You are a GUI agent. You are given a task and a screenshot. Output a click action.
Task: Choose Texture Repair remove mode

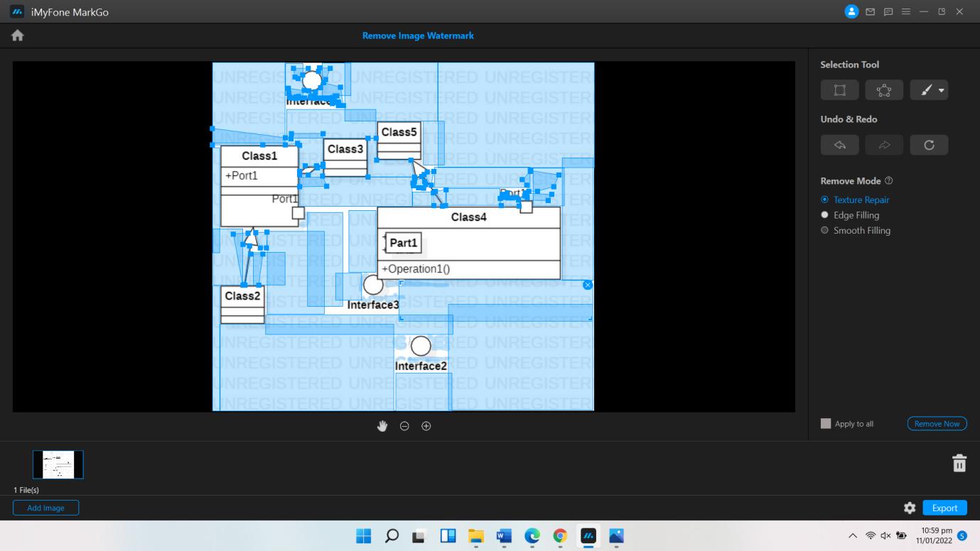[x=855, y=200]
